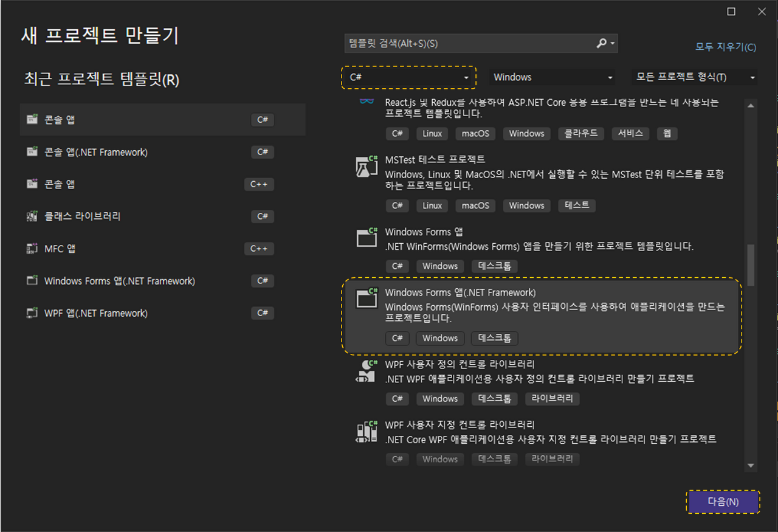778x532 pixels.
Task: Open the C# language filter dropdown
Action: click(410, 77)
